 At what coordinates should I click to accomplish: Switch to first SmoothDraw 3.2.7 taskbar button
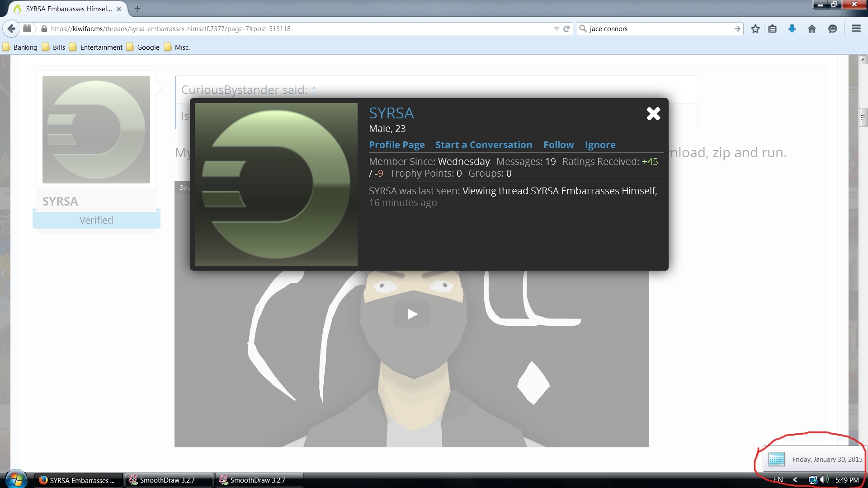point(168,480)
